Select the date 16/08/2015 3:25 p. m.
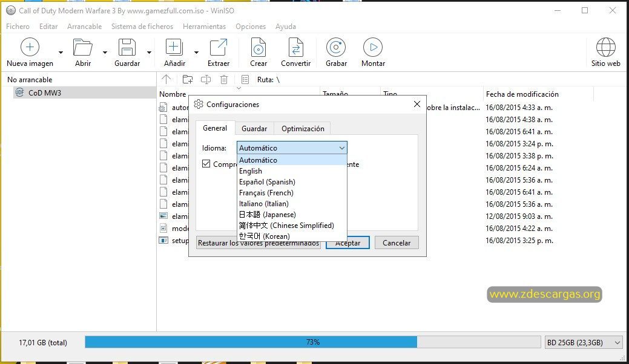629x364 pixels. point(519,240)
